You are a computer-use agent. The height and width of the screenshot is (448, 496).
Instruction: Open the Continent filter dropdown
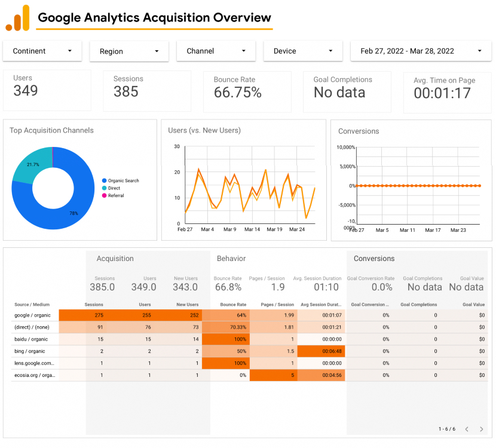(42, 51)
